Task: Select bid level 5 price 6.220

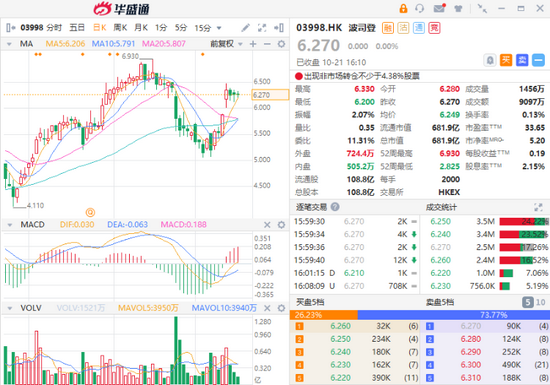Action: click(340, 378)
